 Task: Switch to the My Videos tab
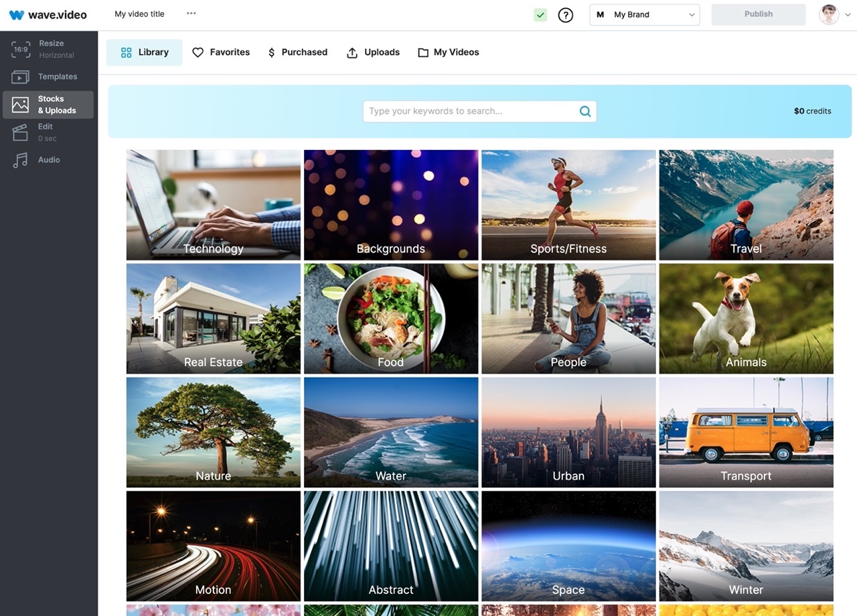coord(449,52)
